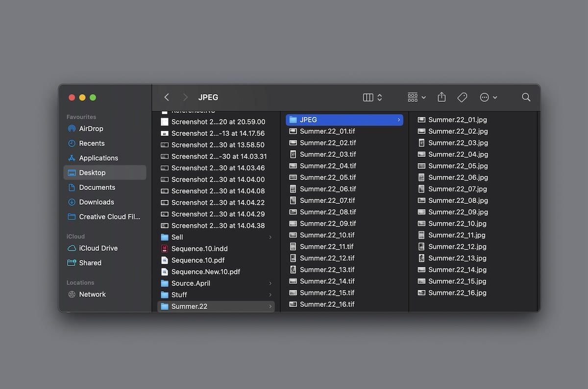Open the Applications sidebar item
The height and width of the screenshot is (389, 588).
pos(98,158)
